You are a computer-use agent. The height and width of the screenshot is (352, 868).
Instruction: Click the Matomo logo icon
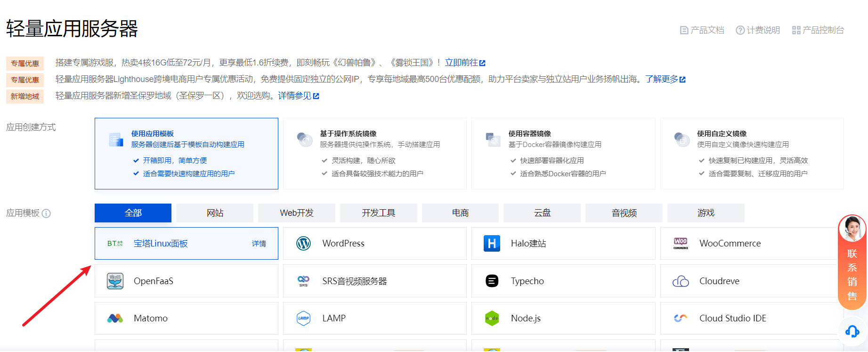[x=115, y=319]
